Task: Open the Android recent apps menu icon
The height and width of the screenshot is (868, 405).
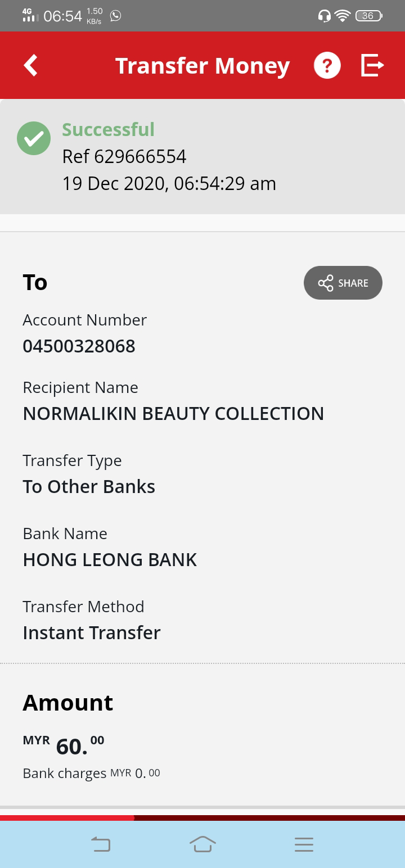Action: [304, 844]
